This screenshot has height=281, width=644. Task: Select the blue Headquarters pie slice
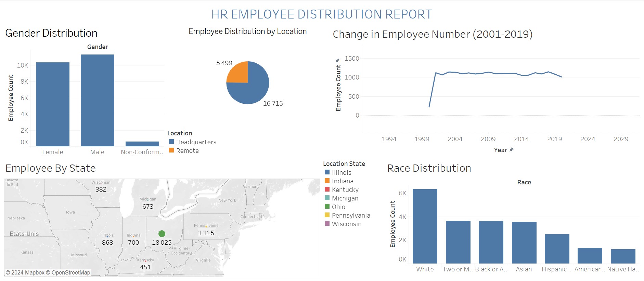click(x=253, y=89)
